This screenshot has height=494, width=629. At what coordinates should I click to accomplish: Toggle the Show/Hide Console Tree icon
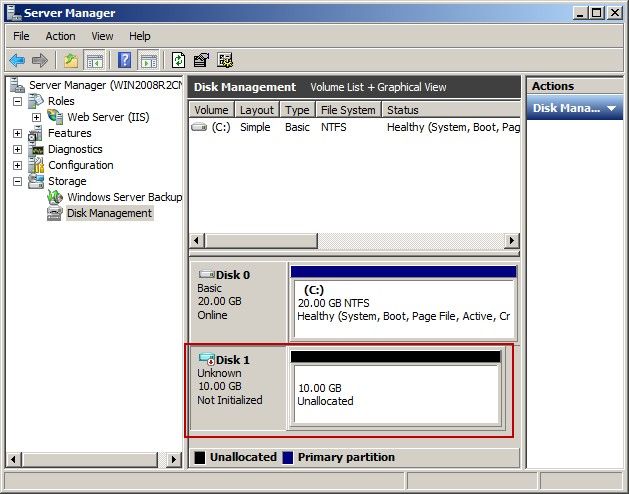[x=94, y=61]
